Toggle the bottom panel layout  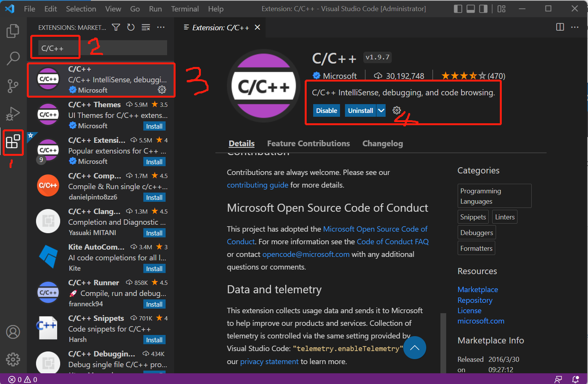click(471, 9)
